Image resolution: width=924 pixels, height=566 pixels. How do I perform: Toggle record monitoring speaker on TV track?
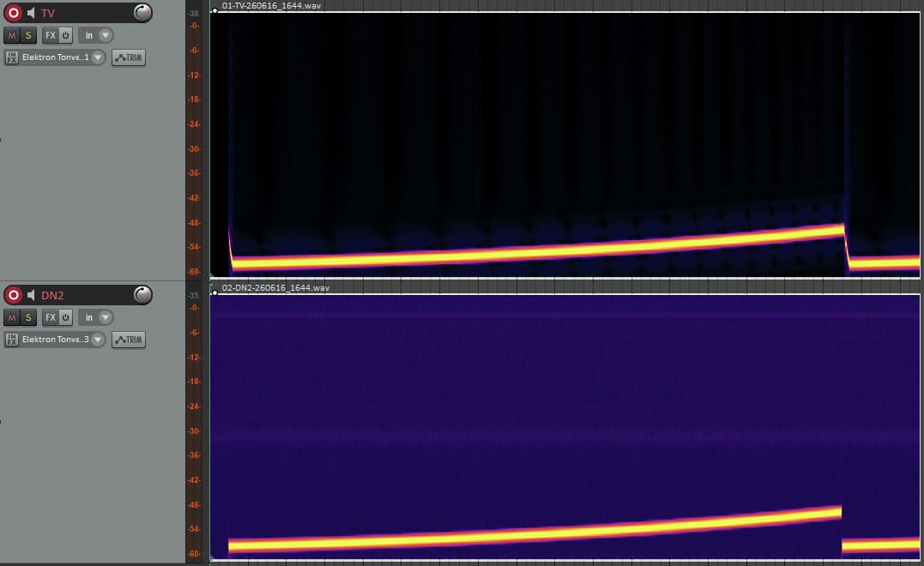coord(31,12)
